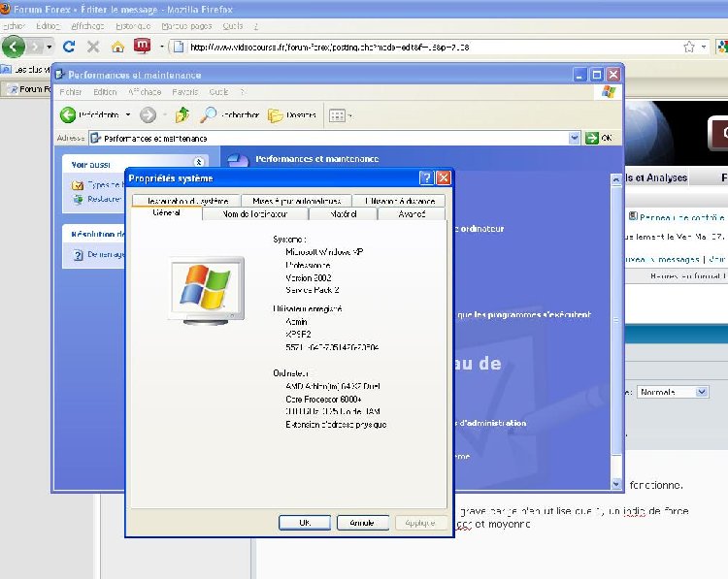Go to the Firefox home page icon
Image resolution: width=728 pixels, height=579 pixels.
[118, 47]
